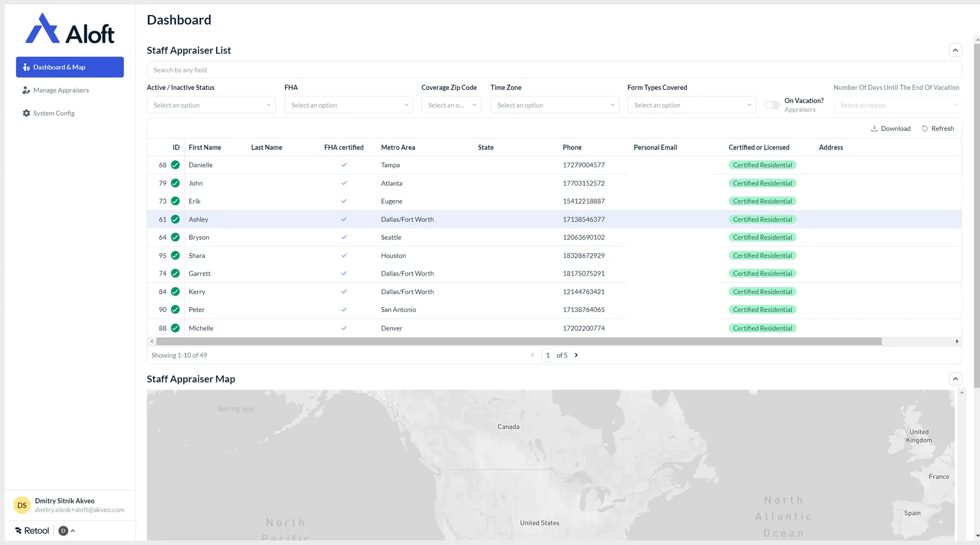Screen dimensions: 980x545
Task: Sort by Metro Area column header
Action: click(398, 147)
